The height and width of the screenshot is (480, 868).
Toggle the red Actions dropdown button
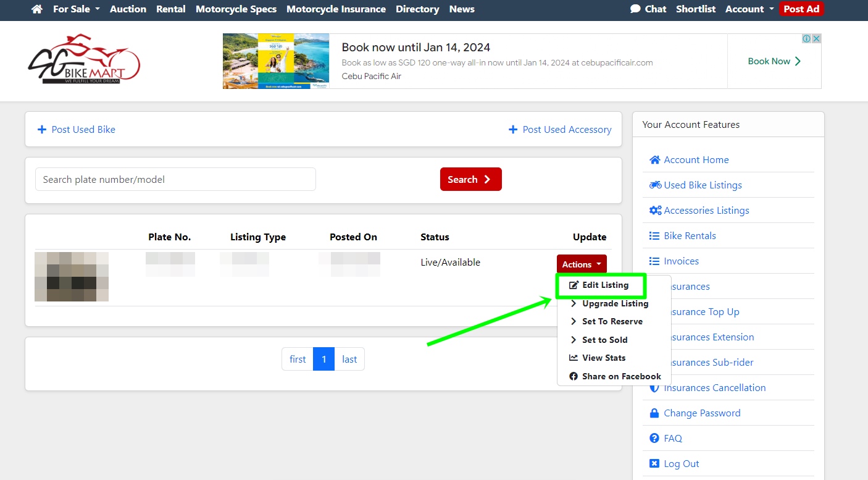[581, 264]
